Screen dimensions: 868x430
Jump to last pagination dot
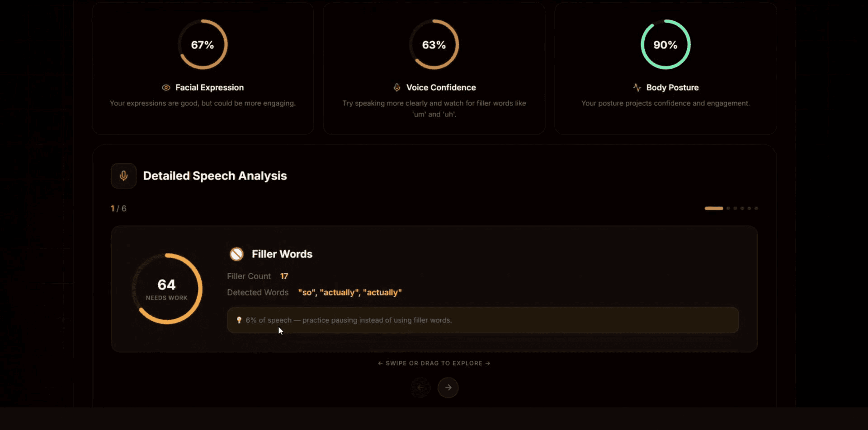(x=756, y=208)
